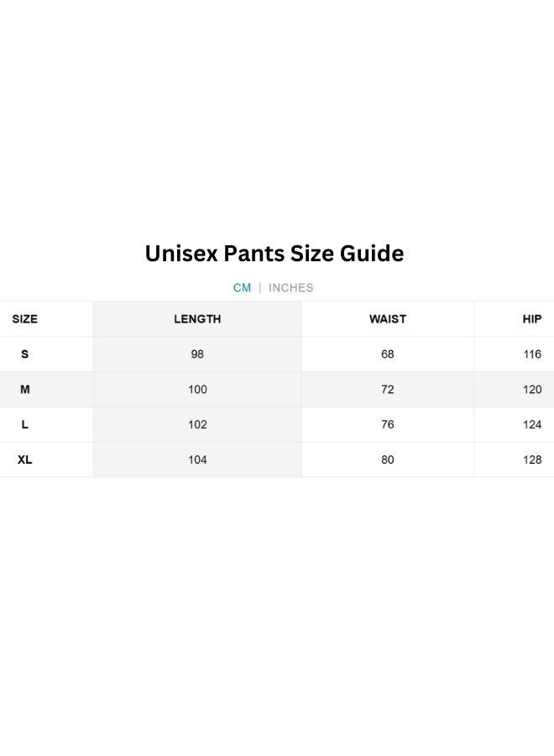Click the LENGTH column header
Screen dimensions: 554x756
(x=197, y=319)
